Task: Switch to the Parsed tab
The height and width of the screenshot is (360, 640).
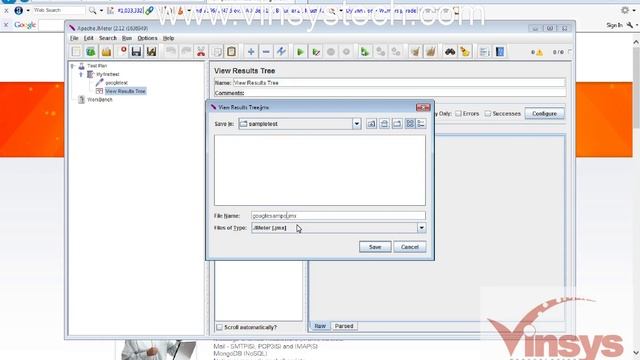Action: pos(344,326)
